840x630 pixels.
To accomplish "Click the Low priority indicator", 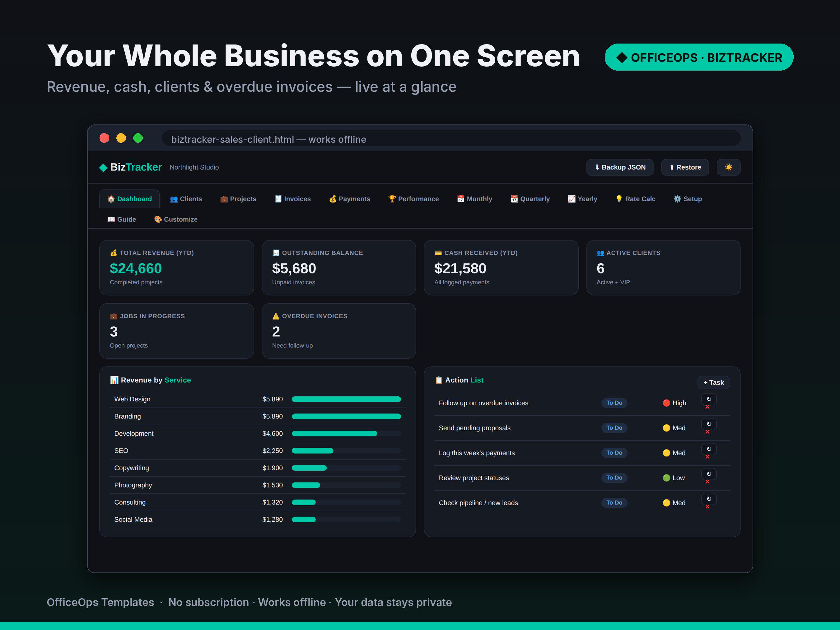I will pyautogui.click(x=673, y=478).
